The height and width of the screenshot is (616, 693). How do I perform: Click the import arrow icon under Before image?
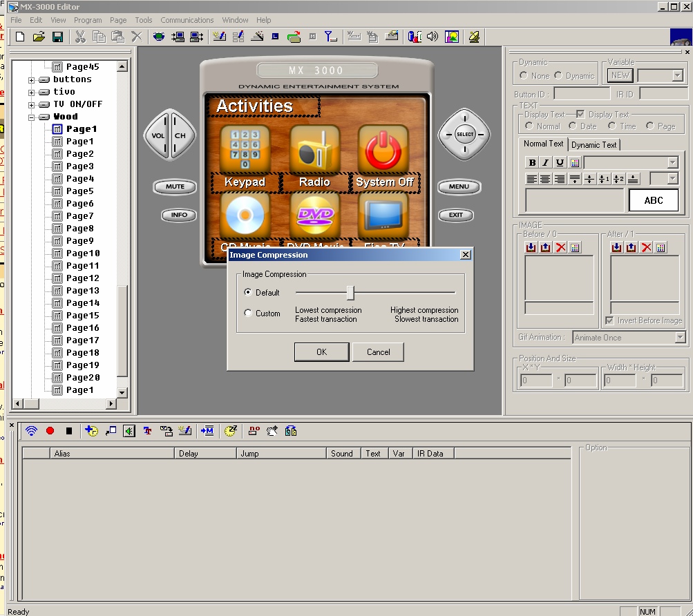click(531, 247)
